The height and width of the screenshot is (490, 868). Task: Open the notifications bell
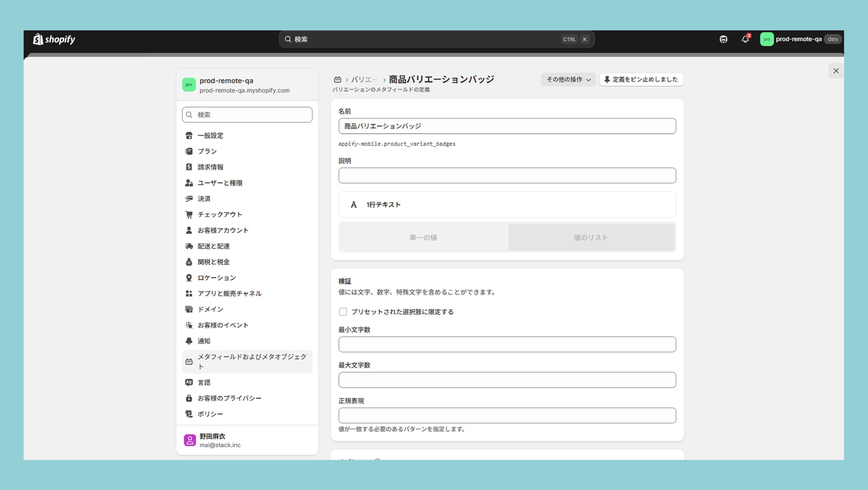745,39
